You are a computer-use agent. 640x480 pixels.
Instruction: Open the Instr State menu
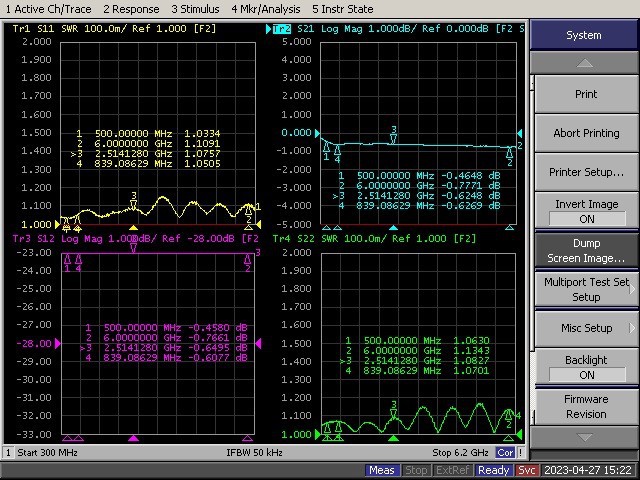tap(342, 9)
